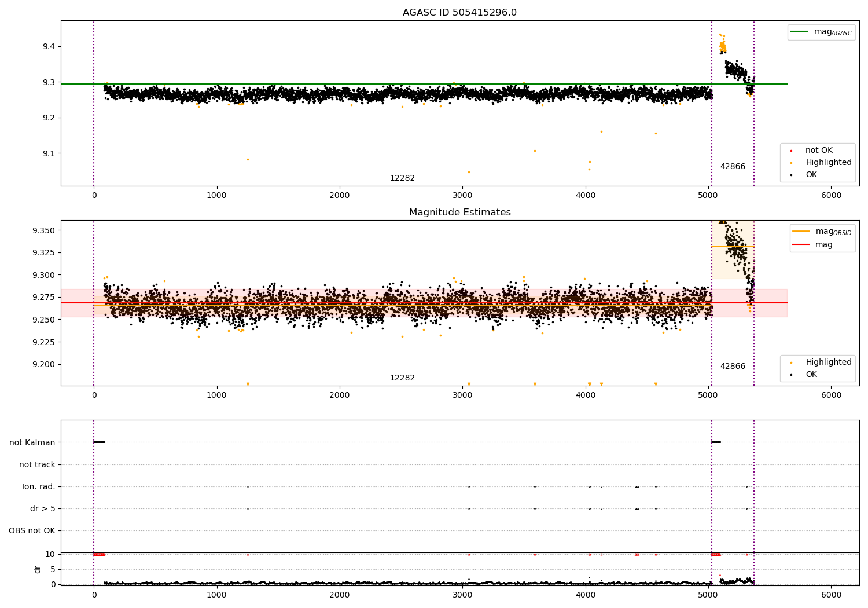Click the red 'not OK' legend marker dot
The image size is (868, 608).
click(791, 151)
